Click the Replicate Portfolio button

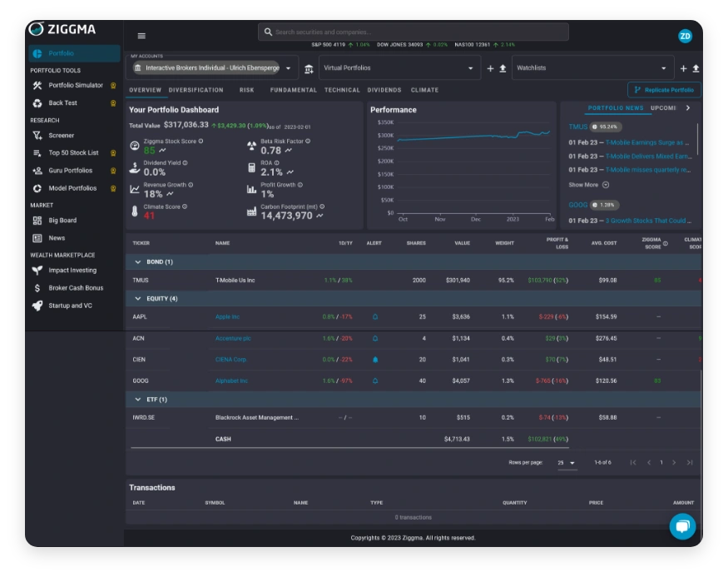pos(663,90)
